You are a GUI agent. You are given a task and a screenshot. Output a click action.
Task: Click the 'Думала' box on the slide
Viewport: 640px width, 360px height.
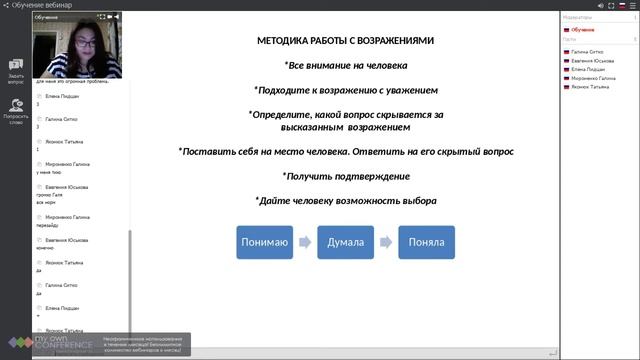pos(345,242)
